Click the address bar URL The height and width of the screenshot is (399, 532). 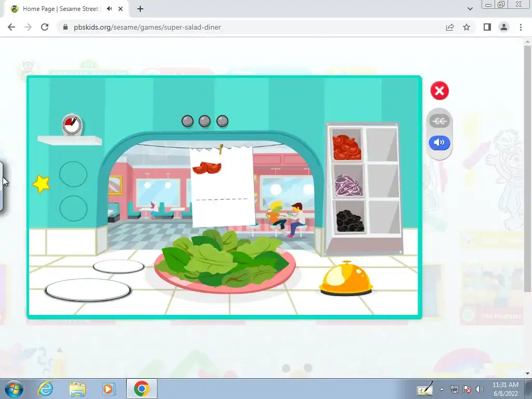pyautogui.click(x=147, y=27)
